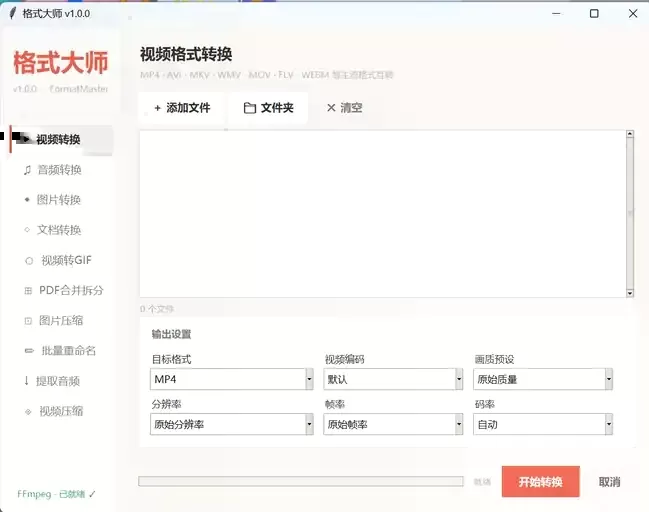Image resolution: width=649 pixels, height=512 pixels.
Task: Open the 分辨率 原始分辨率 dropdown
Action: coord(232,424)
